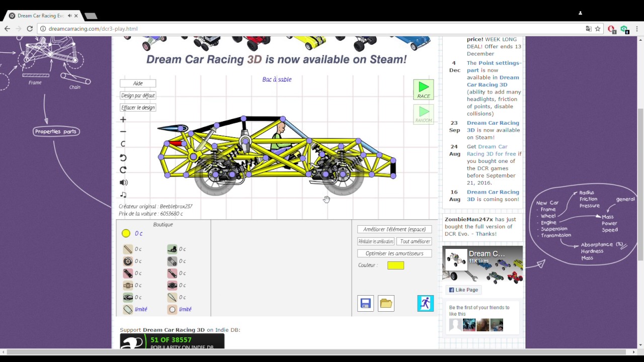Select the engine part in Boutique
The height and width of the screenshot is (362, 644).
click(172, 249)
